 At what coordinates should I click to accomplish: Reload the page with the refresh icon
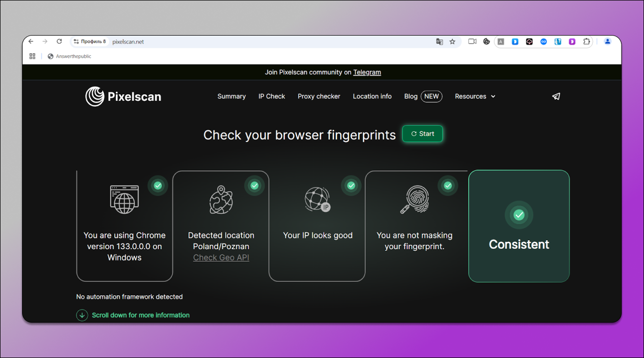tap(59, 42)
